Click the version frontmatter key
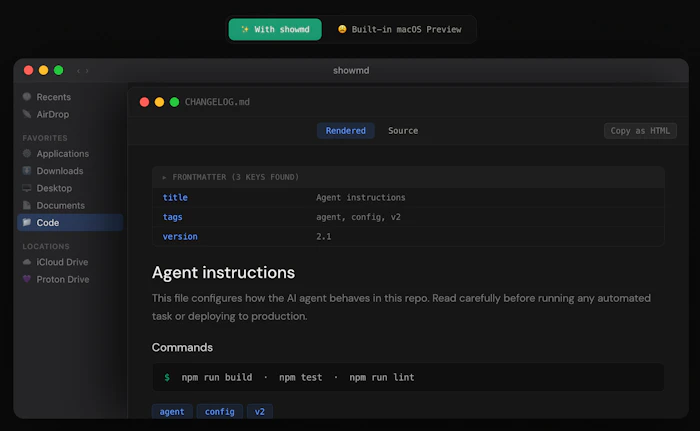The image size is (700, 431). pos(180,237)
